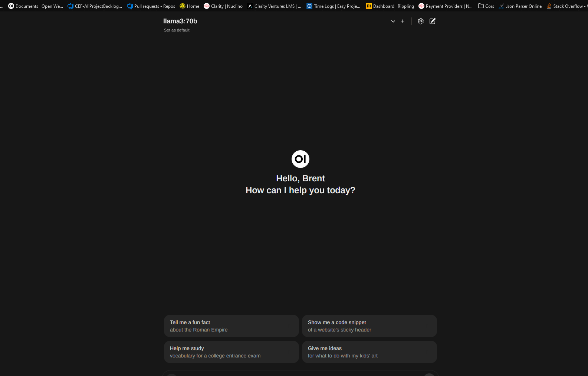Open Stack Overflow bookmark
The height and width of the screenshot is (376, 588).
[x=567, y=6]
